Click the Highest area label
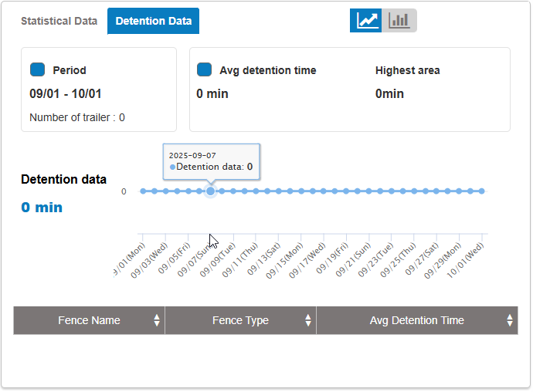This screenshot has height=392, width=533. click(x=407, y=70)
